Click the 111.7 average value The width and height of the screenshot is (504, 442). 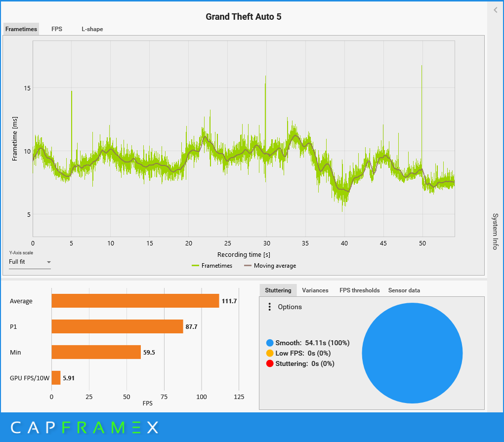point(229,301)
